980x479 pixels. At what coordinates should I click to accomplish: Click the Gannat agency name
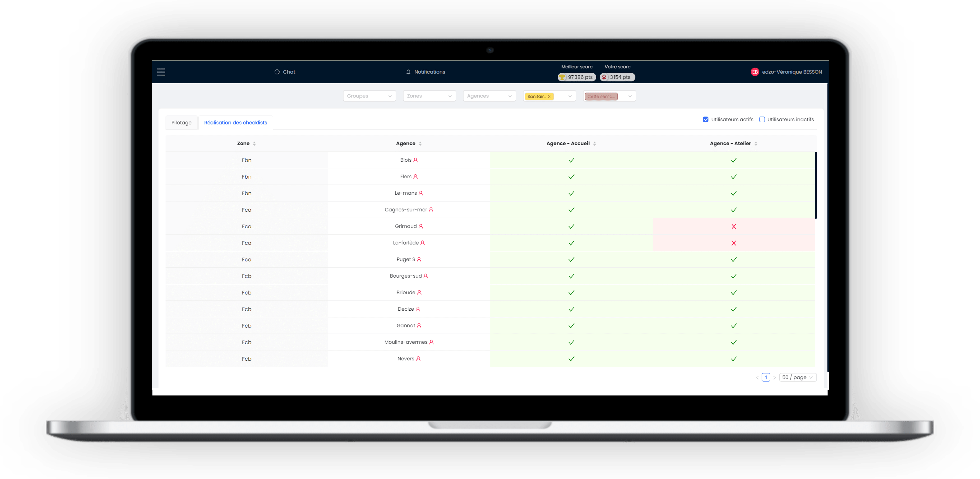point(406,326)
